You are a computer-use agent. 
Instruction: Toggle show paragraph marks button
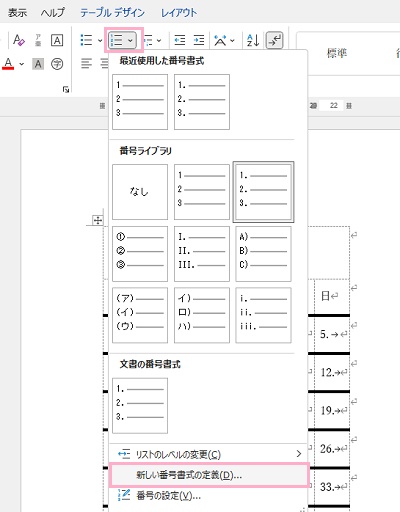[x=274, y=40]
